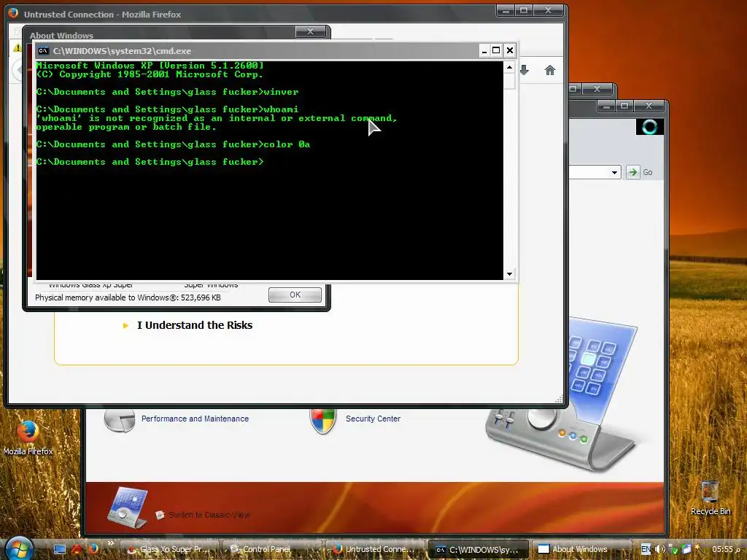Click the volume speaker tray icon
747x560 pixels.
(659, 549)
